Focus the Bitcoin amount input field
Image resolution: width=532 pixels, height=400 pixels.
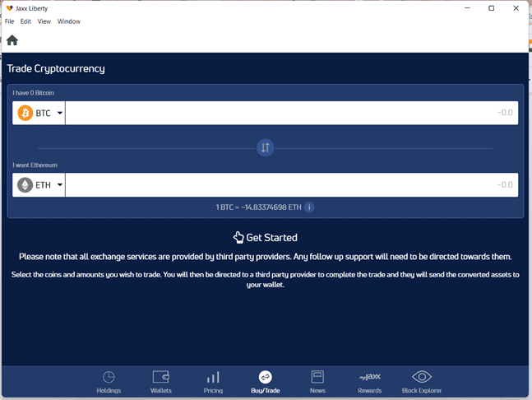(x=292, y=113)
